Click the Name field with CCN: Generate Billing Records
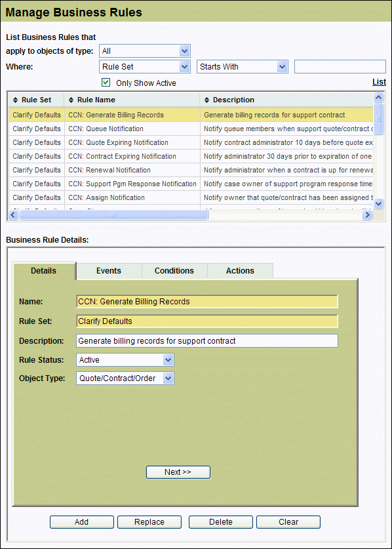The image size is (392, 549). coord(207,302)
